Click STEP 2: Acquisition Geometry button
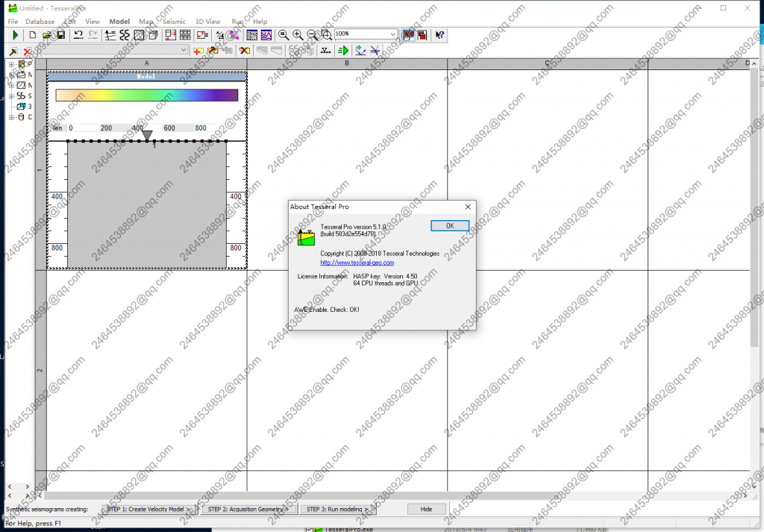 [248, 509]
